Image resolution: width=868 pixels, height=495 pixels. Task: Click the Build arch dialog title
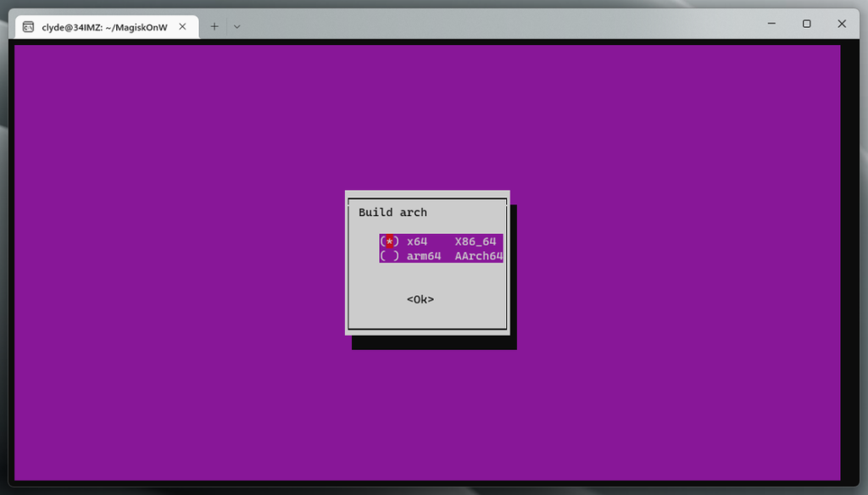392,213
